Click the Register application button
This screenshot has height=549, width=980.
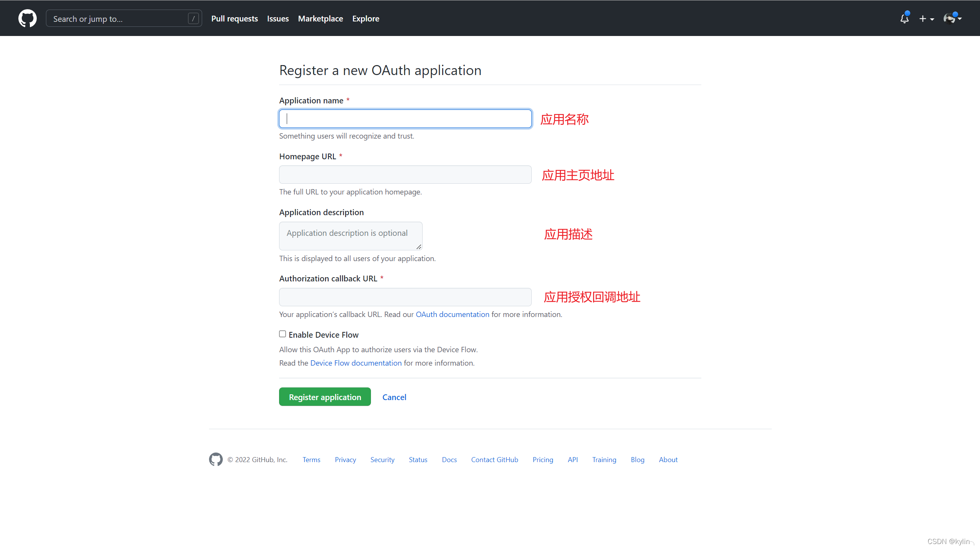(325, 397)
